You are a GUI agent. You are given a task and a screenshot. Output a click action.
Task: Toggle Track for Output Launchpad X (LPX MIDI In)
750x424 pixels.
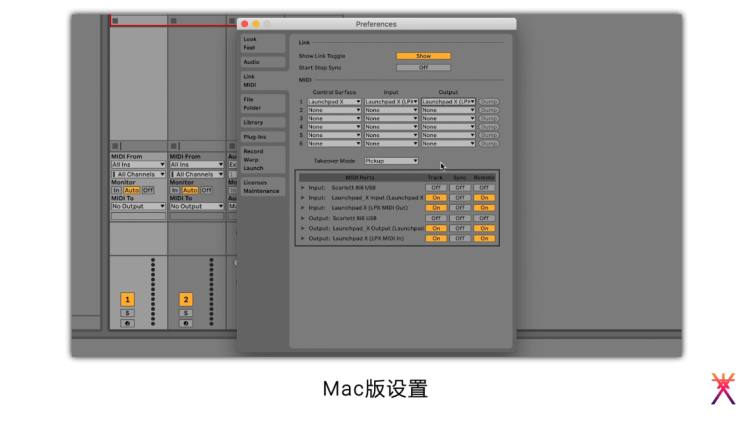pos(436,238)
